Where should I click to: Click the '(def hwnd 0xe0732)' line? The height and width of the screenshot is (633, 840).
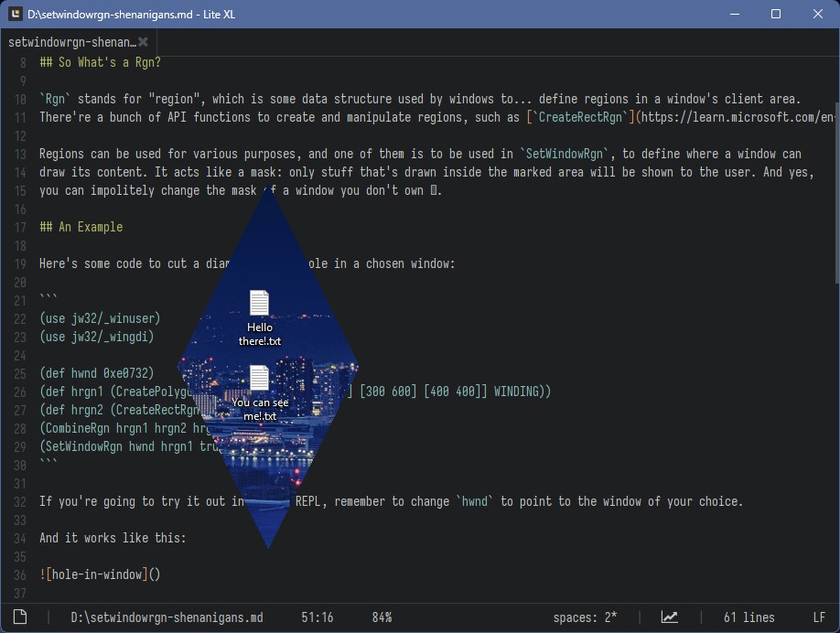[x=96, y=373]
